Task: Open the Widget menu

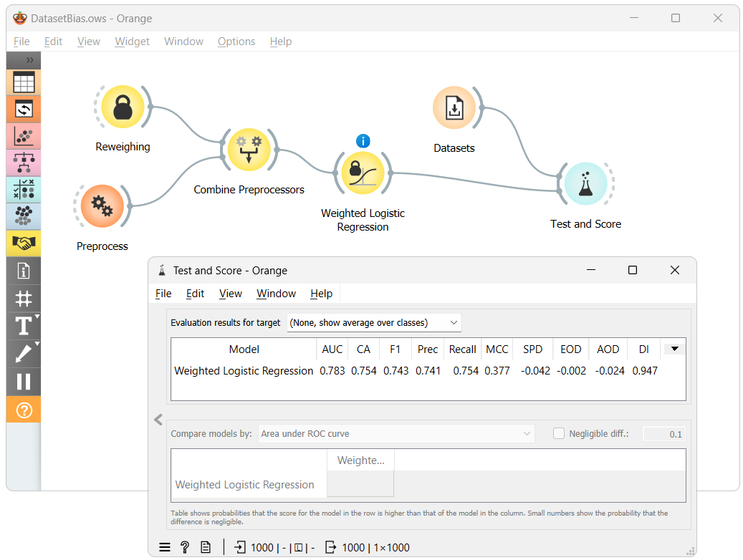Action: tap(132, 42)
